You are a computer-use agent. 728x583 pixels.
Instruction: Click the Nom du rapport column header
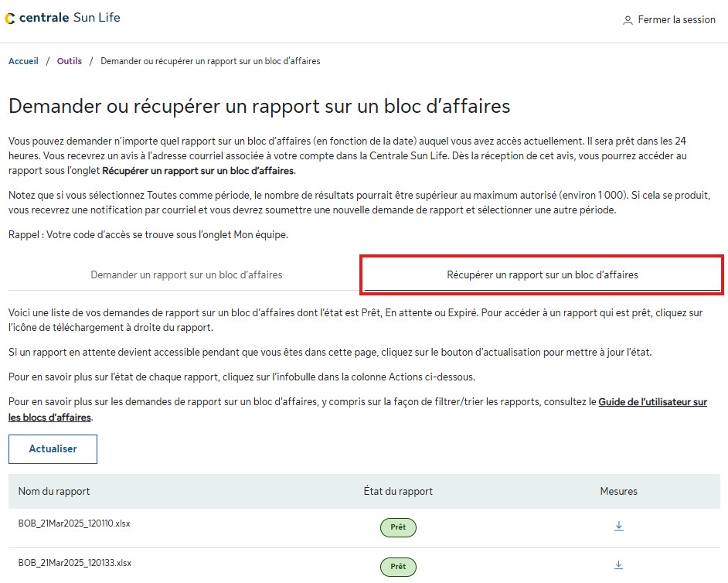pyautogui.click(x=54, y=491)
